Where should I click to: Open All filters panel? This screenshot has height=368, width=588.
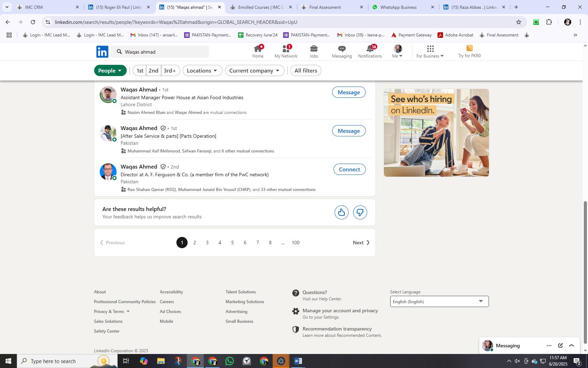[x=306, y=70]
